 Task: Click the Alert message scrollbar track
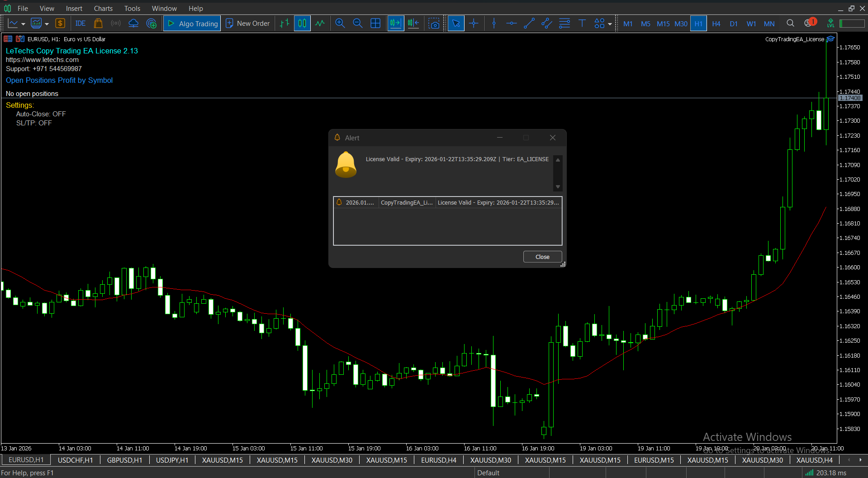click(558, 173)
